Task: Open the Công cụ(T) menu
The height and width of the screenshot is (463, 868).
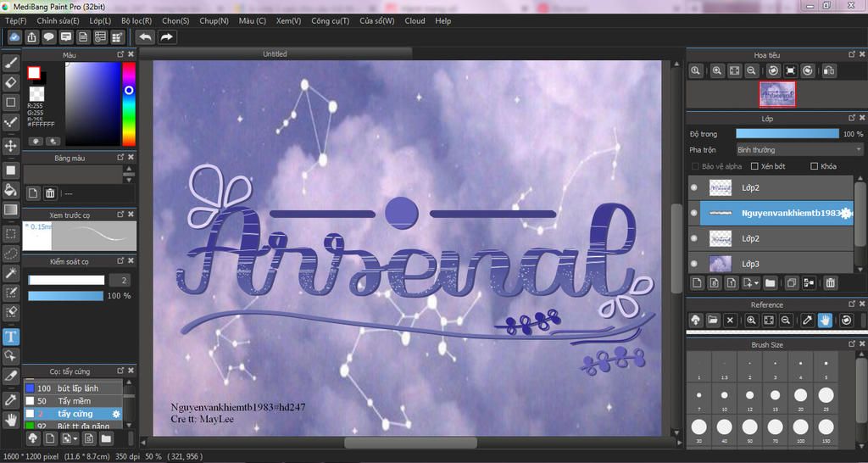Action: tap(331, 20)
